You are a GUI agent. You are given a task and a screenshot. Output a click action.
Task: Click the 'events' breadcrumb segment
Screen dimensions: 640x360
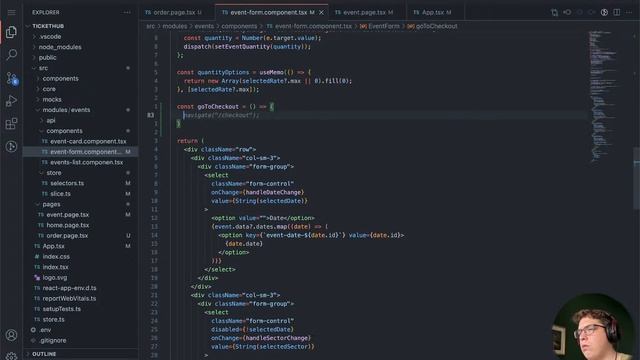(204, 26)
